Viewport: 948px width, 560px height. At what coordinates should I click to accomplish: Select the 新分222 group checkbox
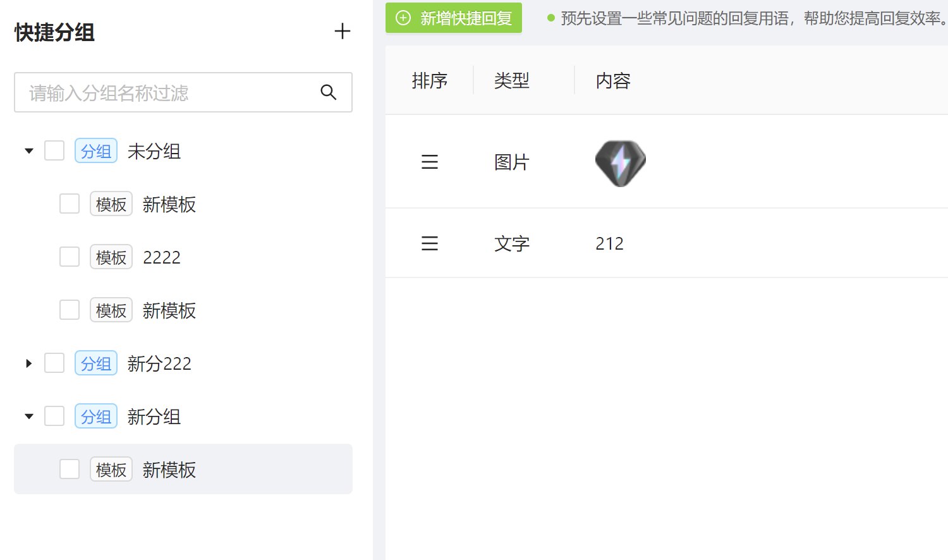[54, 363]
